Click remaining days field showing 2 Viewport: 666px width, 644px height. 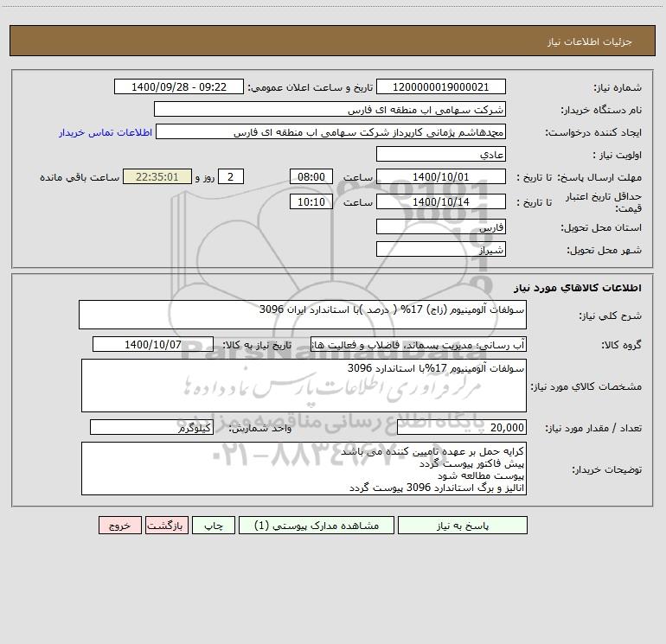pyautogui.click(x=231, y=176)
